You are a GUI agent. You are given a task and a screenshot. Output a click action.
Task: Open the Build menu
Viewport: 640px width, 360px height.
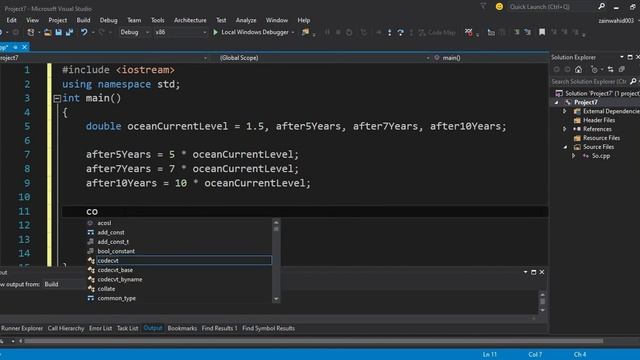(83, 20)
